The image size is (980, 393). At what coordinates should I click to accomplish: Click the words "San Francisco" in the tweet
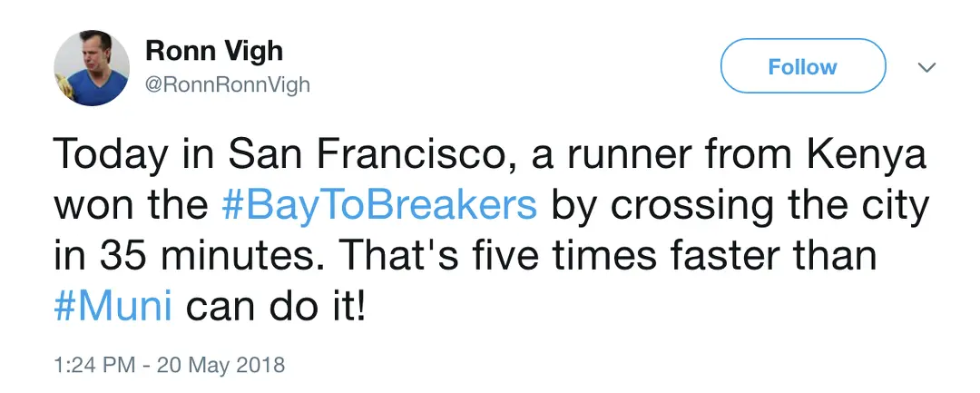[345, 155]
